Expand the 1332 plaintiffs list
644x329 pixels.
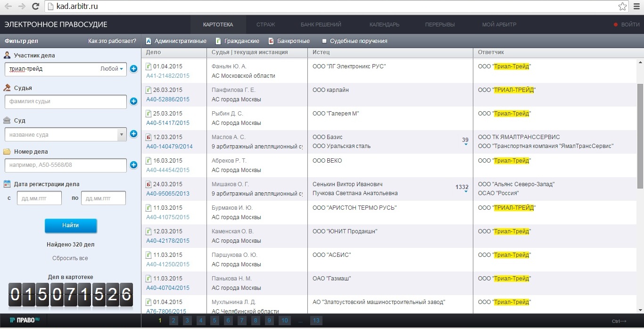click(462, 188)
